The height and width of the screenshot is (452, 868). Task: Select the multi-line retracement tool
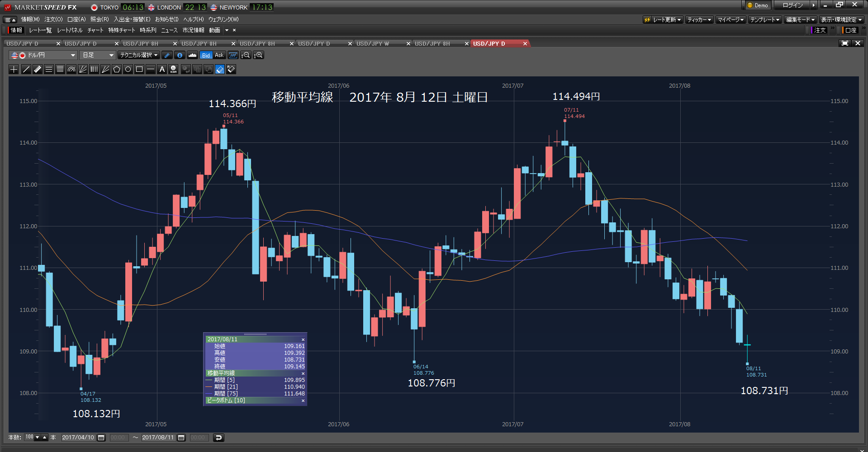pyautogui.click(x=60, y=69)
